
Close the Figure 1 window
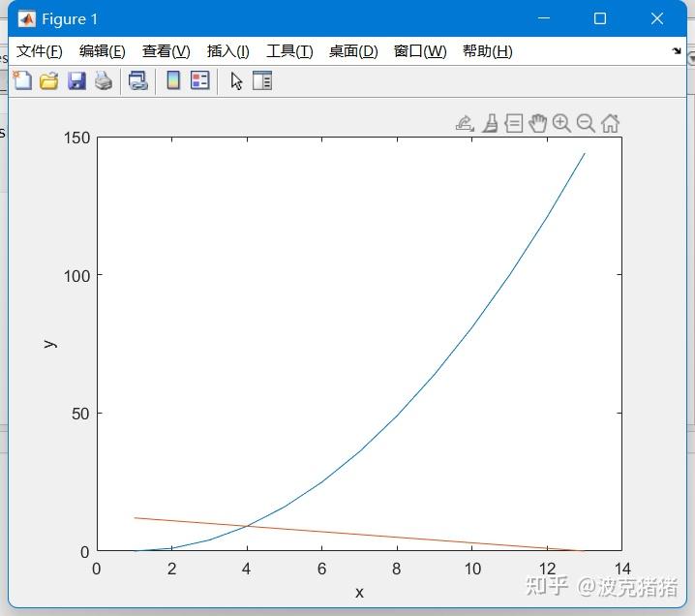pyautogui.click(x=657, y=18)
